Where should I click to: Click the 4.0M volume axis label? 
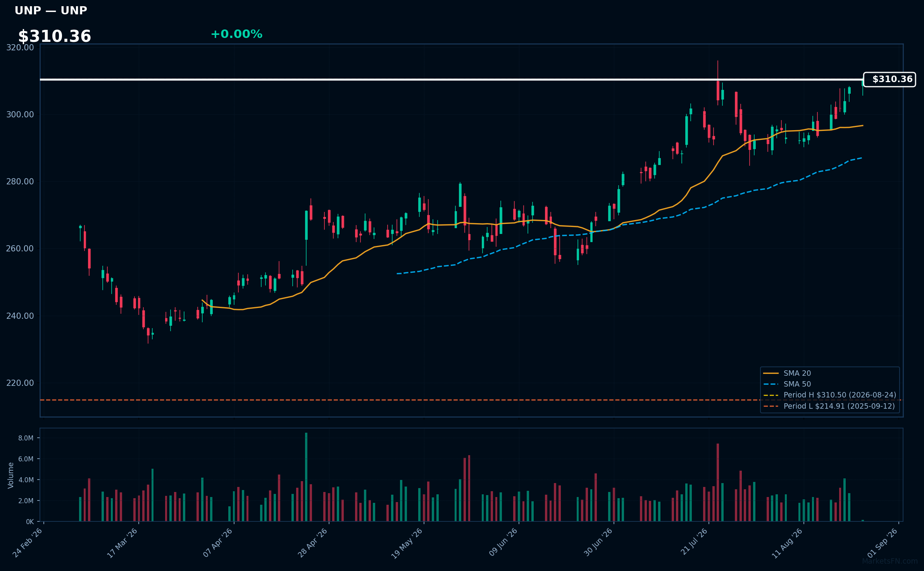point(26,480)
